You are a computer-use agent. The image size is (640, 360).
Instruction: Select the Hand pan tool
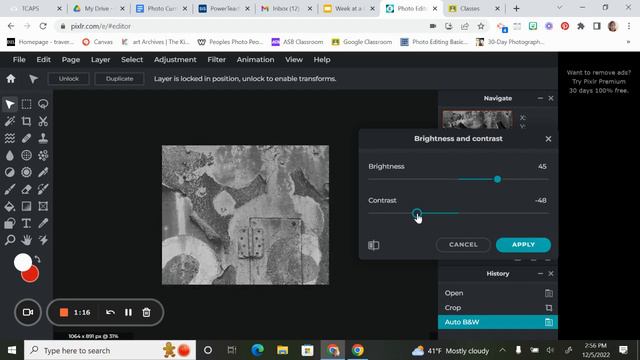(27, 240)
